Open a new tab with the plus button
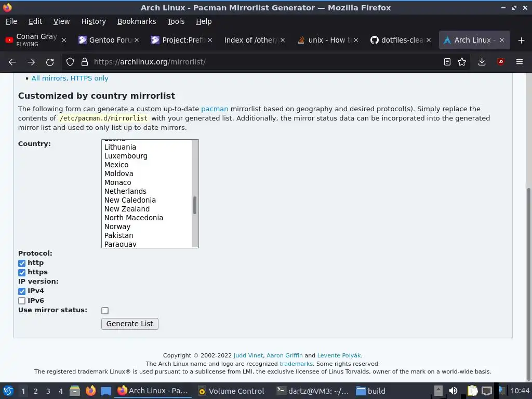The width and height of the screenshot is (532, 399). coord(522,41)
